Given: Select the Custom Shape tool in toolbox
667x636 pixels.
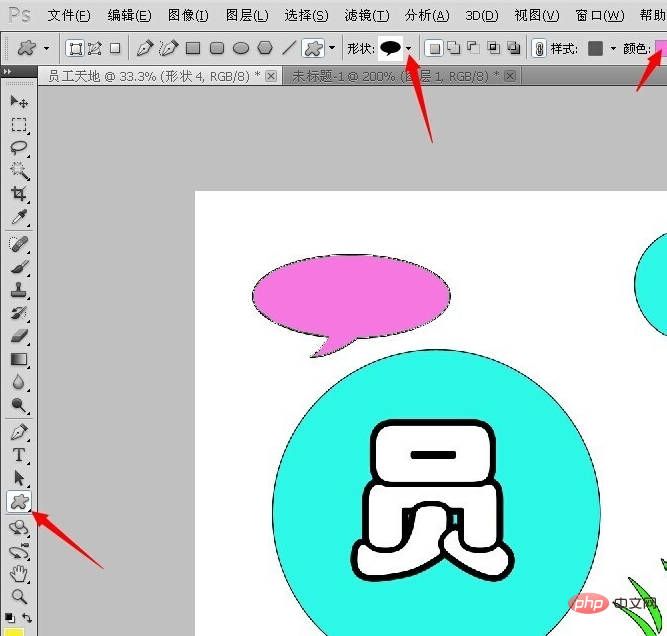Looking at the screenshot, I should (x=19, y=502).
